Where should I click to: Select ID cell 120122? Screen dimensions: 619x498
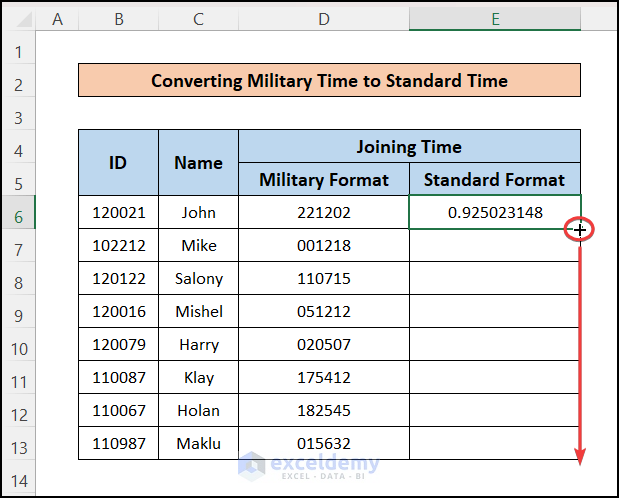118,278
